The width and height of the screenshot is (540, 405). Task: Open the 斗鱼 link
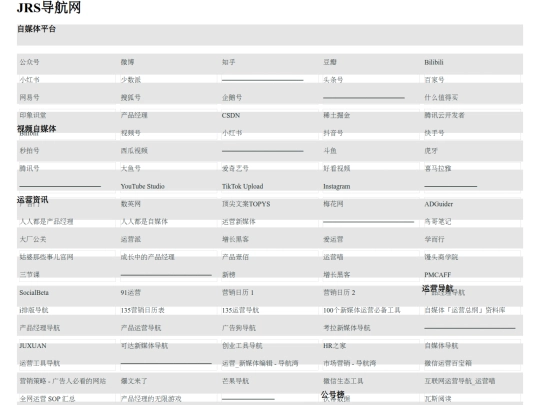330,151
